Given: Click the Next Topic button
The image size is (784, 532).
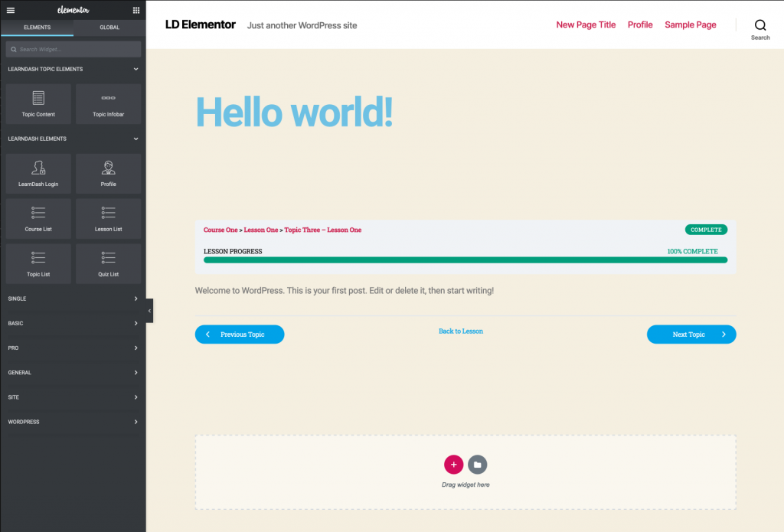Looking at the screenshot, I should pos(691,335).
